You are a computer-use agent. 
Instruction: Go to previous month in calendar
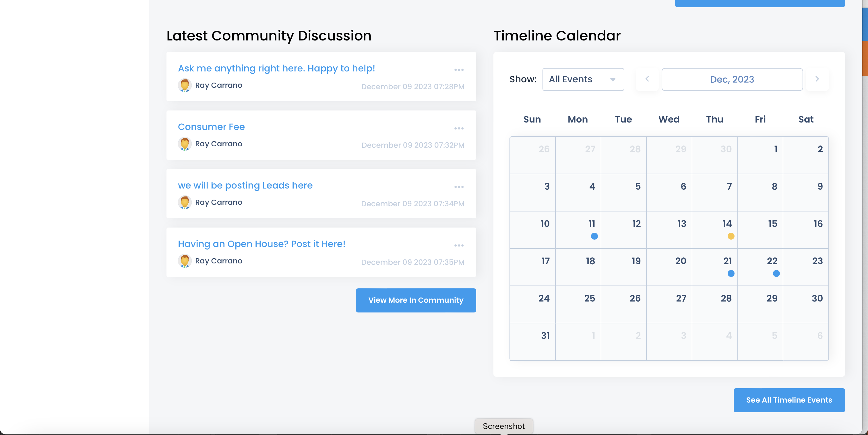(647, 79)
